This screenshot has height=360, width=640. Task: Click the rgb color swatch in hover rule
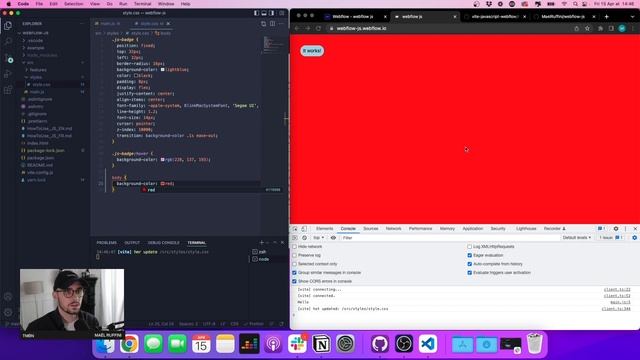162,160
